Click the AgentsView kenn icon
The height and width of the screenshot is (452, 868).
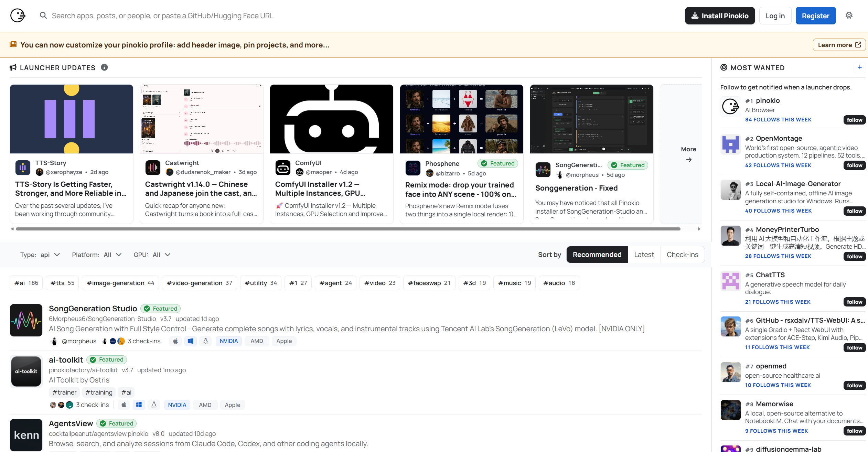26,435
